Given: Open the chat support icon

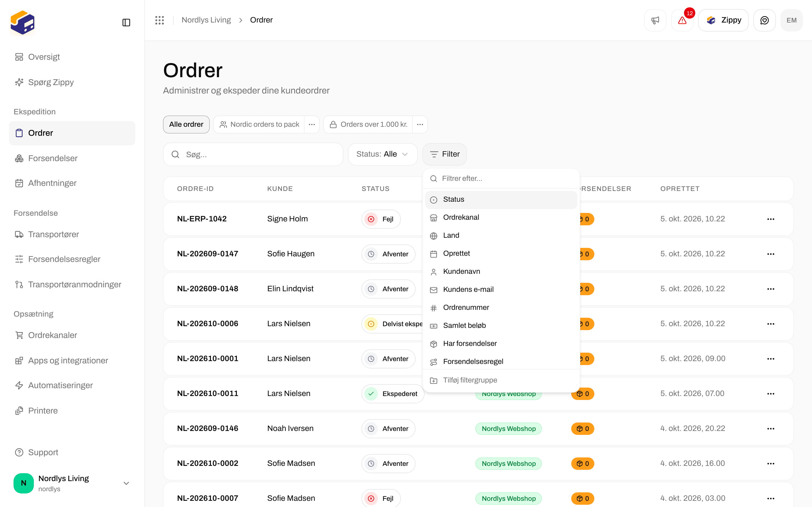Looking at the screenshot, I should tap(764, 20).
